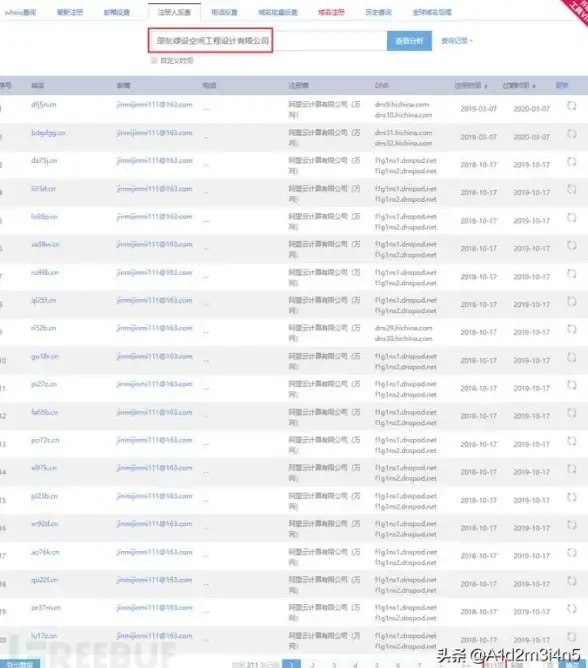Go to results page 4
Image resolution: width=588 pixels, height=668 pixels.
[x=355, y=665]
